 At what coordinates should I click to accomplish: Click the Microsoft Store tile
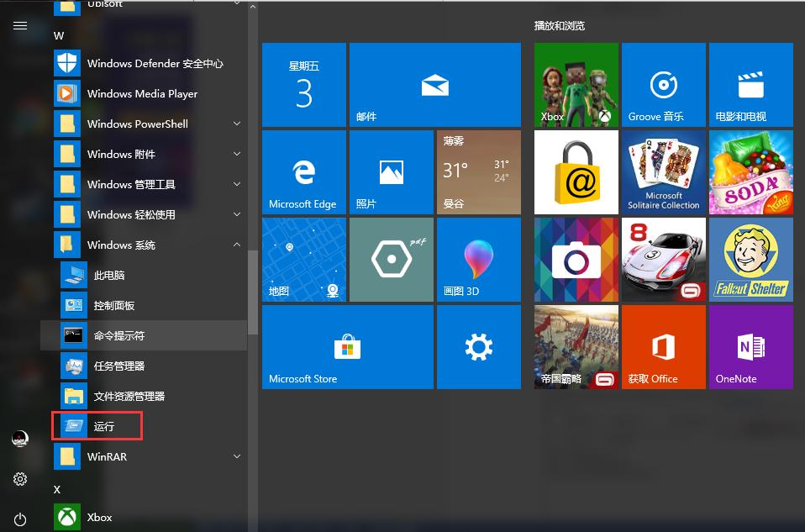347,346
